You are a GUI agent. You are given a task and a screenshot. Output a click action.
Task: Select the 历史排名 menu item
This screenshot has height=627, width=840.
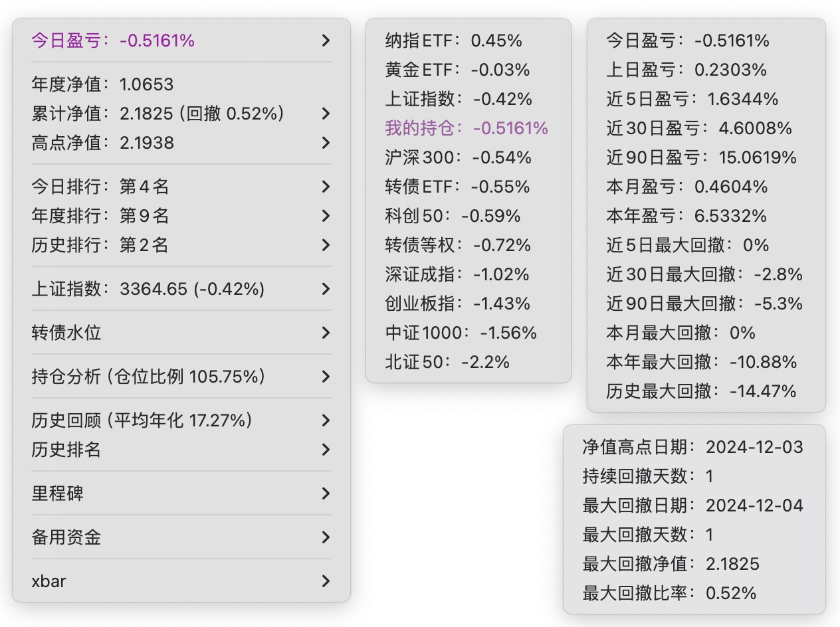[66, 450]
